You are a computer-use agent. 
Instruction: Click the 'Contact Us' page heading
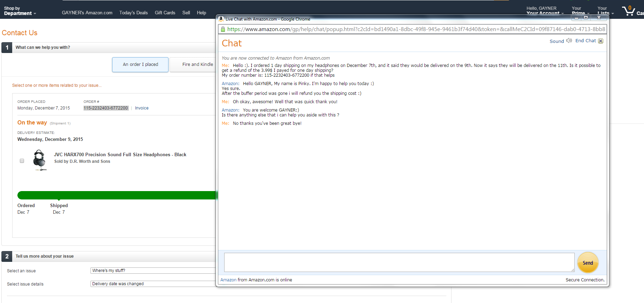click(19, 33)
